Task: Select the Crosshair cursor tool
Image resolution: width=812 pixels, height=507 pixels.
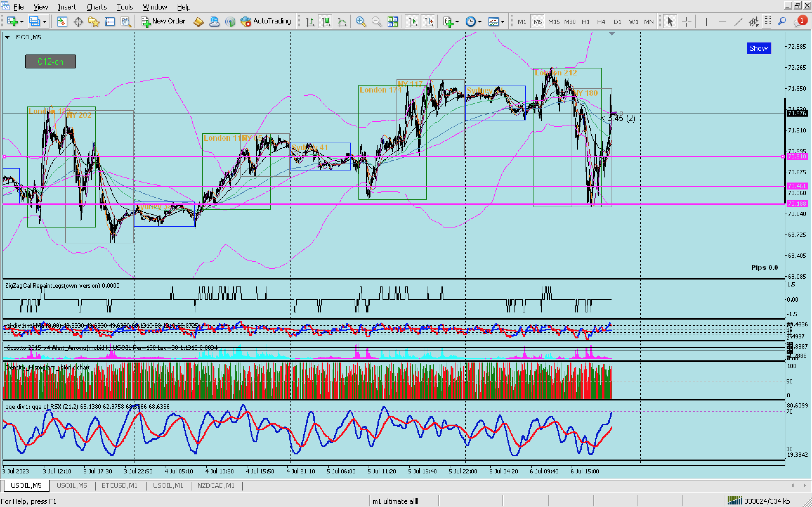Action: tap(686, 22)
